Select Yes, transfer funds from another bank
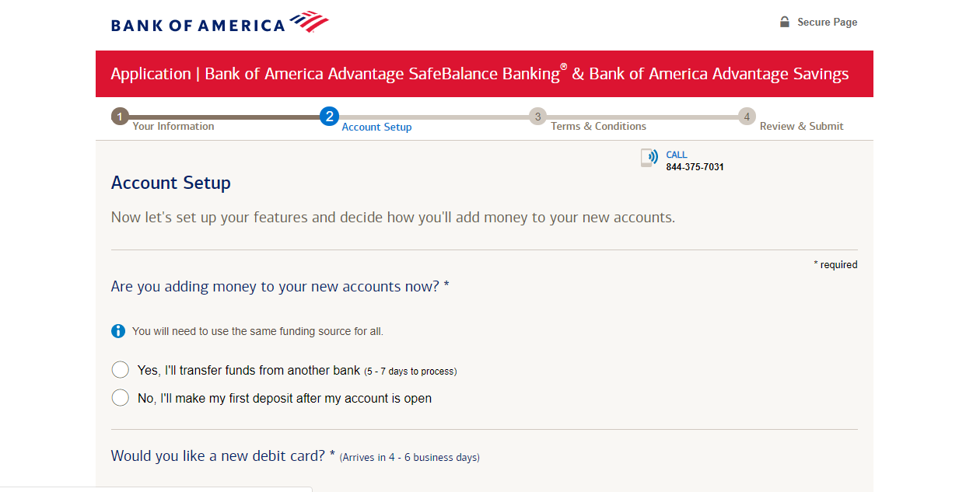The width and height of the screenshot is (980, 492). [121, 370]
